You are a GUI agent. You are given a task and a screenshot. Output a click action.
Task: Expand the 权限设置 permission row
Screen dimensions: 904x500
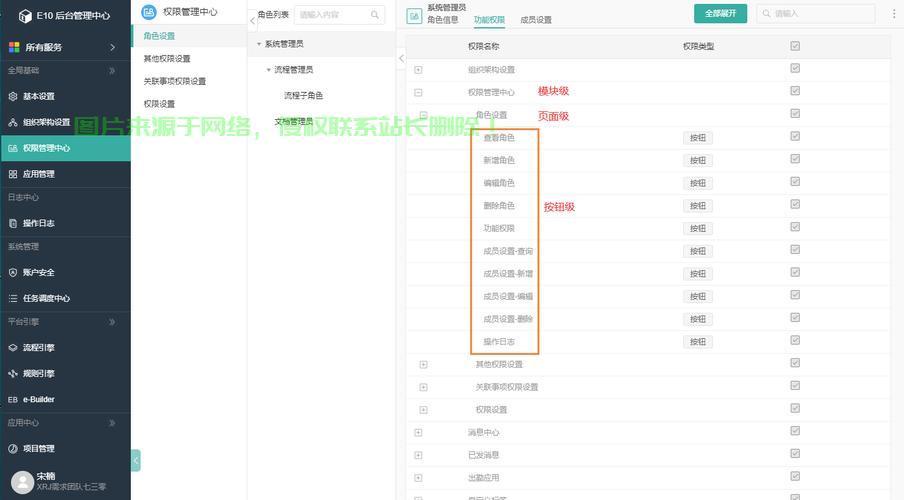click(423, 409)
